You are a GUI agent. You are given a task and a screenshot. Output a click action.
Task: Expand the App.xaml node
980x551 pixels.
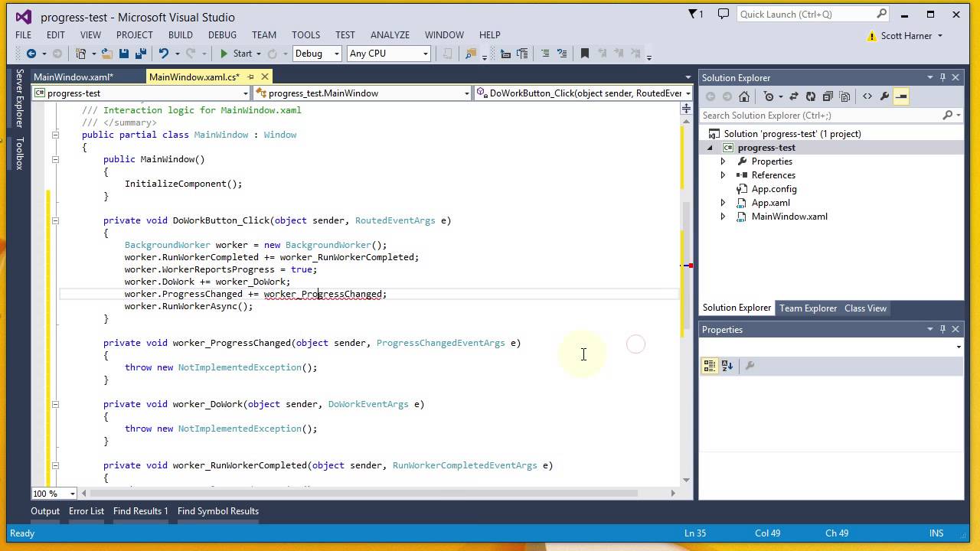(x=723, y=203)
